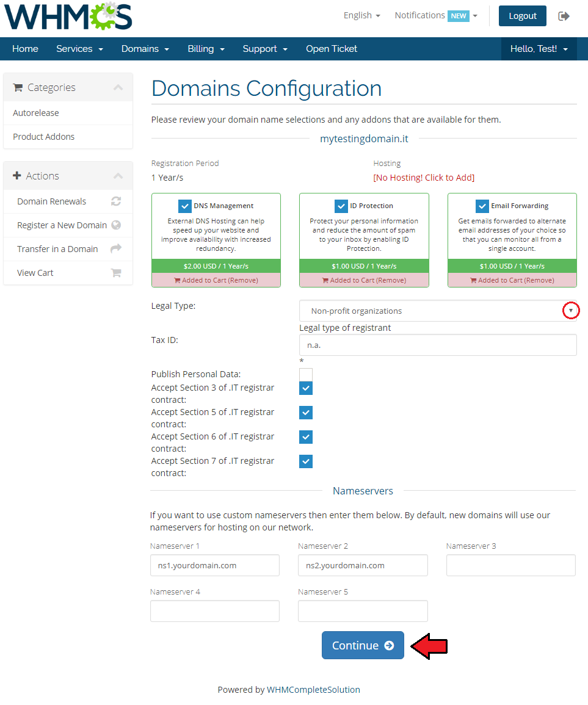Click the Nameserver 3 field
588x705 pixels.
pos(510,565)
